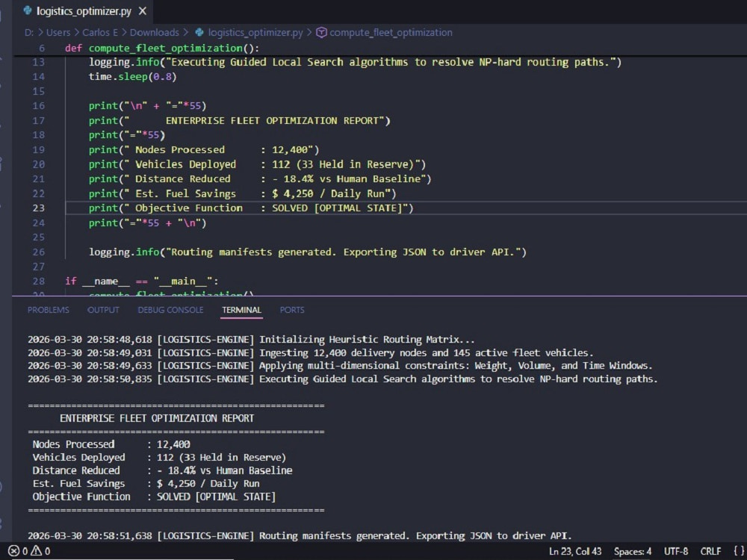The image size is (747, 560).
Task: Click the 'Objective Function' print statement line
Action: click(251, 208)
